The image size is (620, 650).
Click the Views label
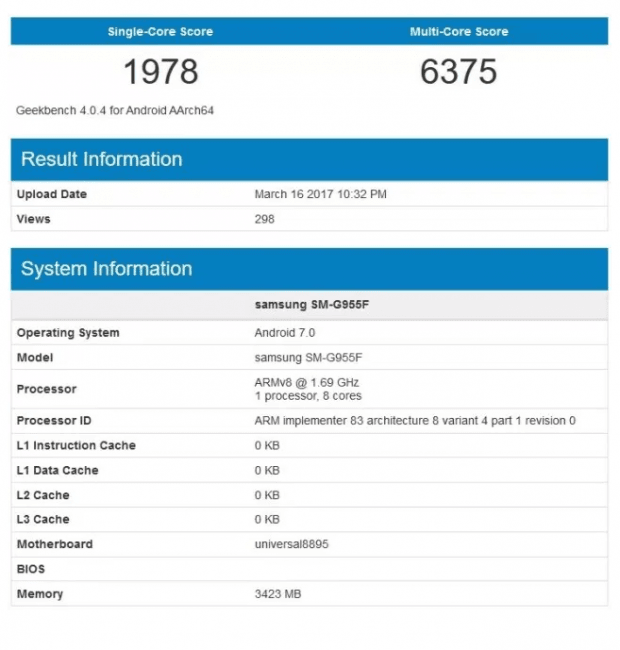34,219
